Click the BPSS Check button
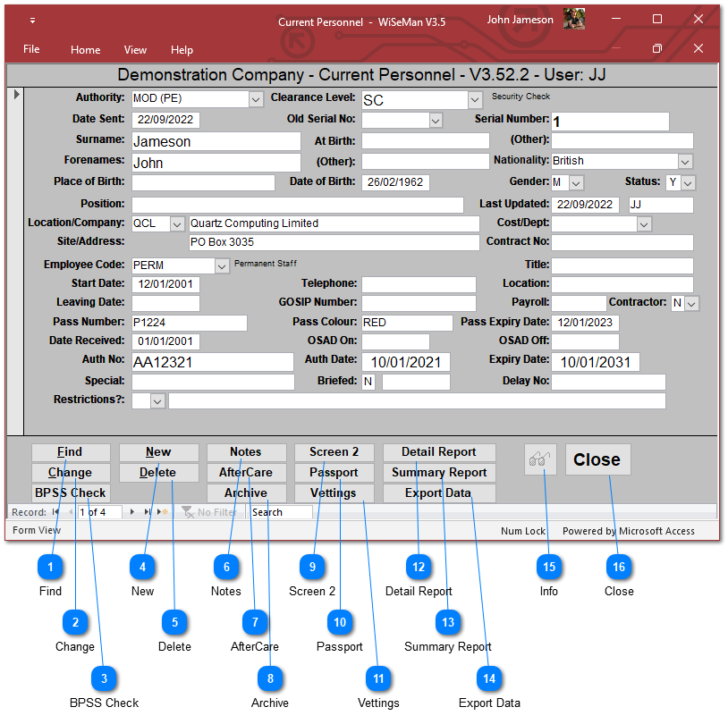The height and width of the screenshot is (724, 728). pyautogui.click(x=71, y=492)
